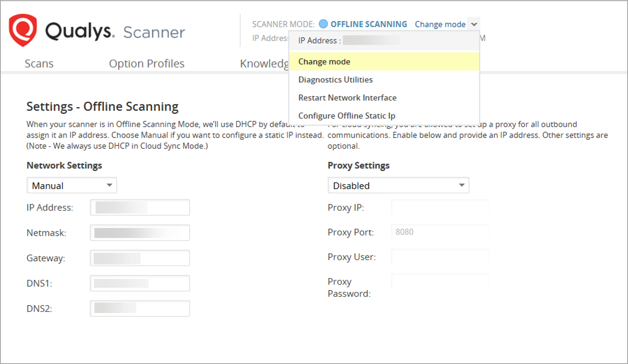Expand the Network Settings Manual dropdown
Screen dimensions: 628x364
pos(71,185)
